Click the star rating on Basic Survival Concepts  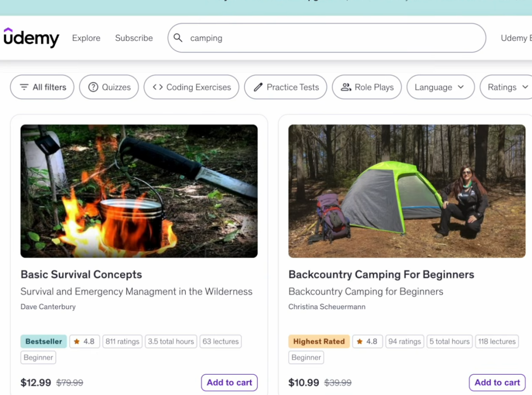[x=85, y=341]
